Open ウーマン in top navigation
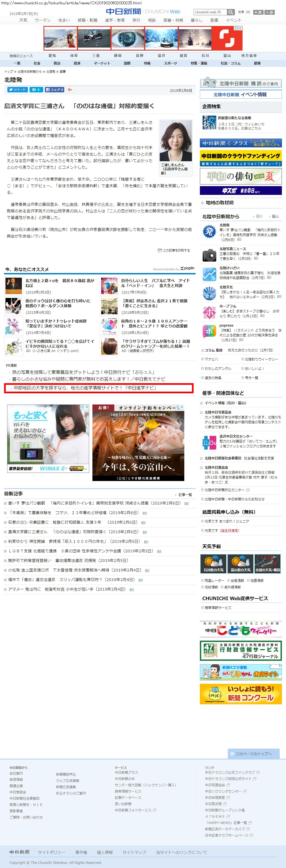286x868 pixels. pos(42,20)
